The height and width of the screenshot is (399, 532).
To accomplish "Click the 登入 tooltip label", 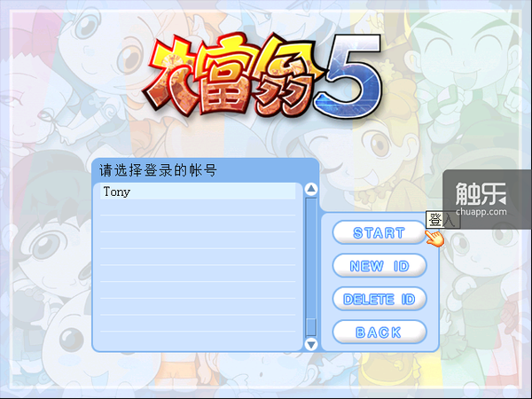I will point(442,220).
